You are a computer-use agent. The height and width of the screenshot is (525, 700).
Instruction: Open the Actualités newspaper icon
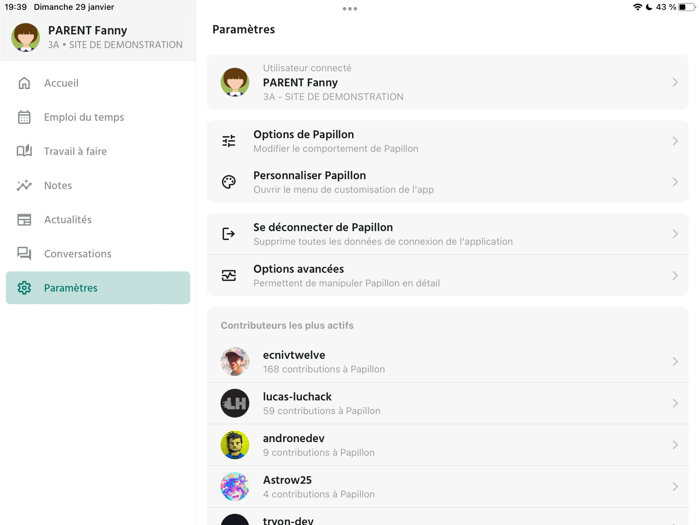click(x=24, y=219)
